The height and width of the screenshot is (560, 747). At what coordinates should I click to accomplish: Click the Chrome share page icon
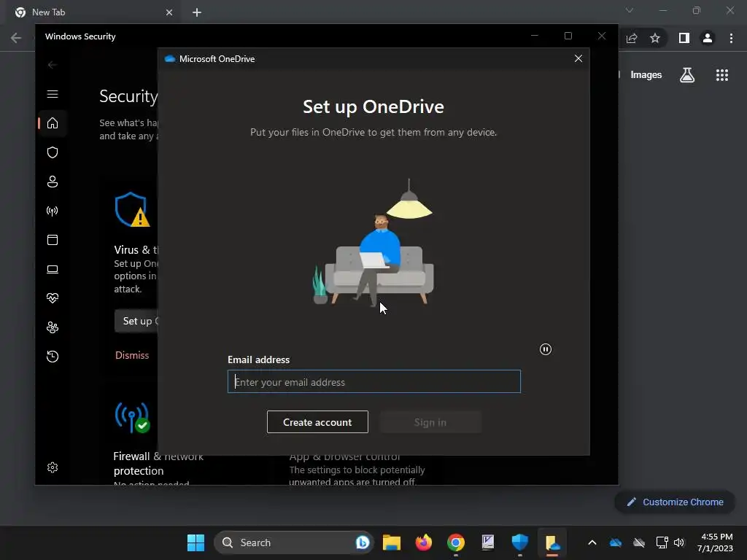pos(632,38)
